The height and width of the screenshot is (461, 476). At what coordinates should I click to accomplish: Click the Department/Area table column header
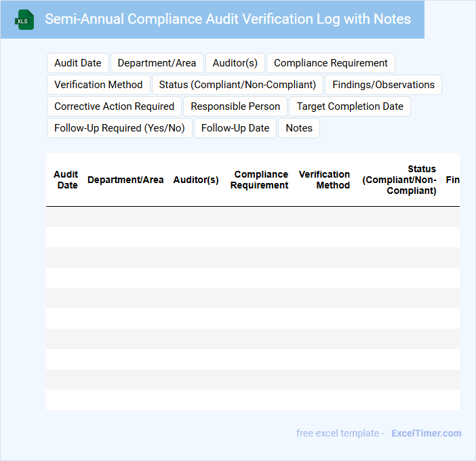pyautogui.click(x=125, y=180)
